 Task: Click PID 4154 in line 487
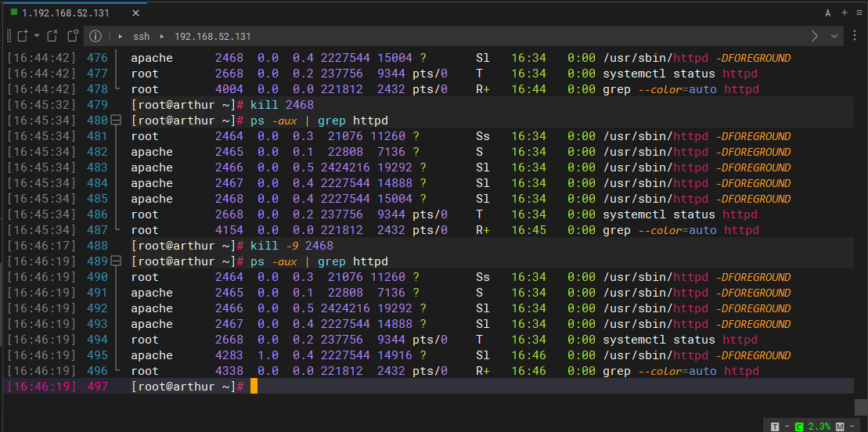coord(229,230)
